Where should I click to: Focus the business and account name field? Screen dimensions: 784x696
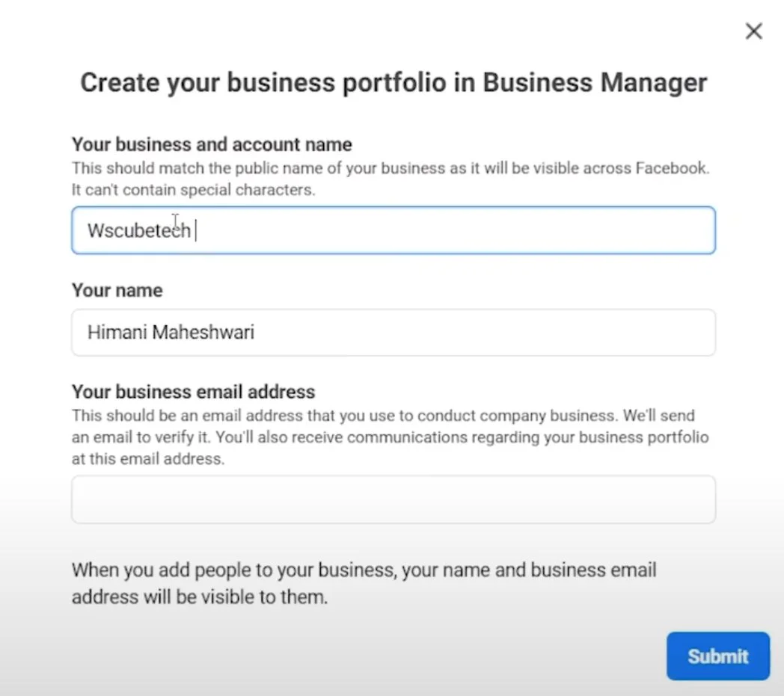coord(449,230)
